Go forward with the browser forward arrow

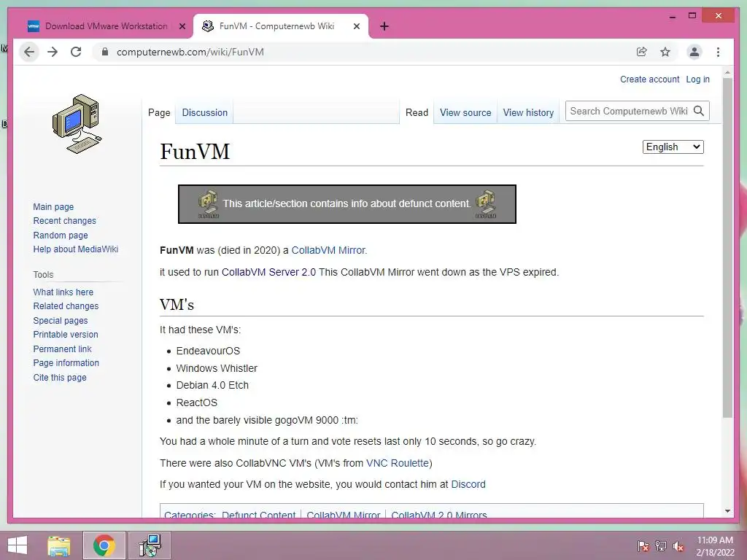[x=53, y=52]
